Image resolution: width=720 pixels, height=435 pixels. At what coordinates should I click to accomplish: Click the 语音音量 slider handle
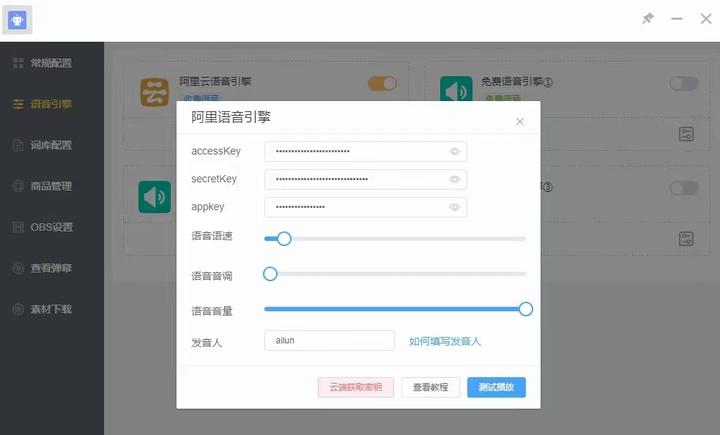[526, 309]
